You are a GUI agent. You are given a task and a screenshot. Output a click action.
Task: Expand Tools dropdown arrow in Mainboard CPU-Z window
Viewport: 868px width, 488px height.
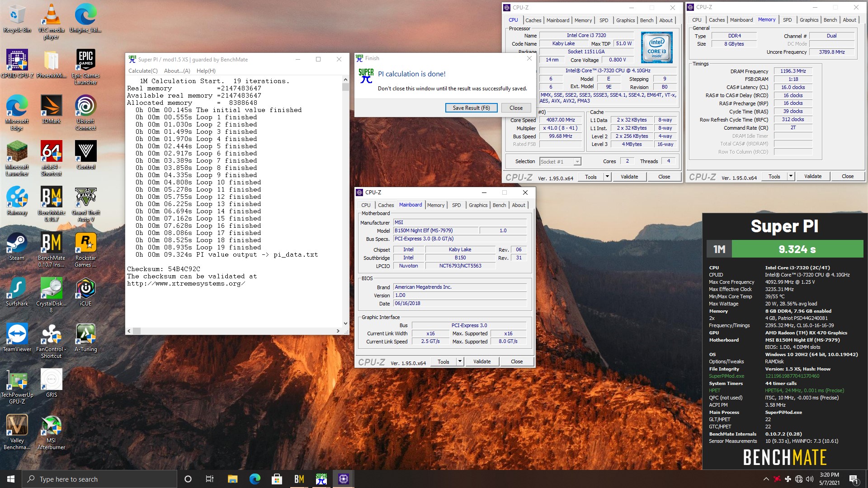pos(460,361)
